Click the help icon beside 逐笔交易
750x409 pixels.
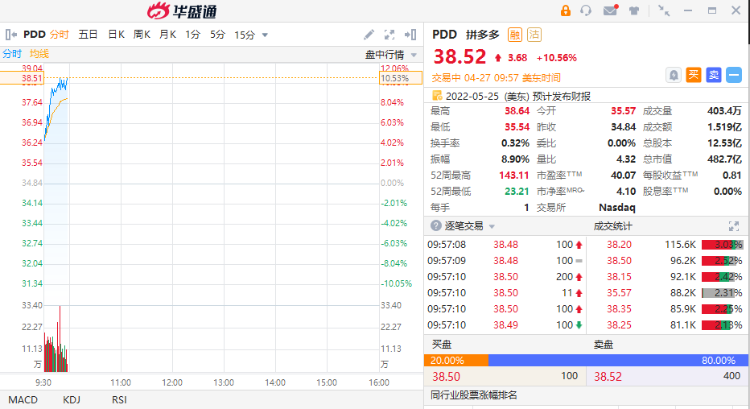click(434, 226)
